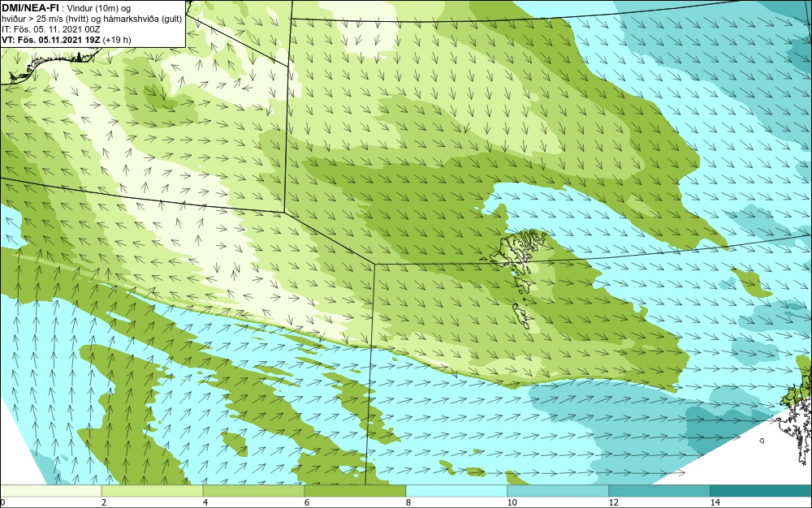
Task: Click the 'IT: Fös. 05. 11. 2021 00Z' line
Action: pyautogui.click(x=50, y=29)
